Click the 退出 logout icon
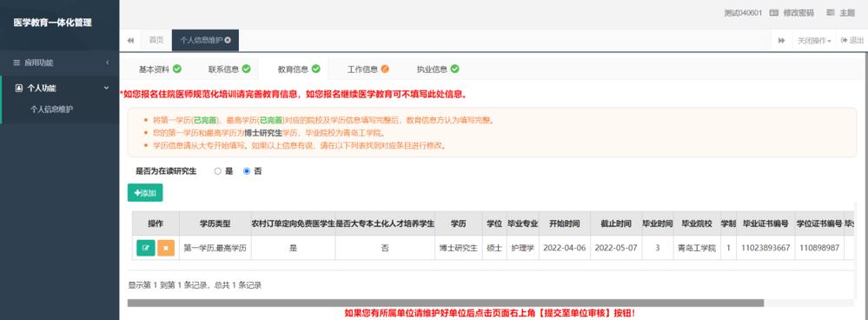The height and width of the screenshot is (320, 868). (845, 40)
